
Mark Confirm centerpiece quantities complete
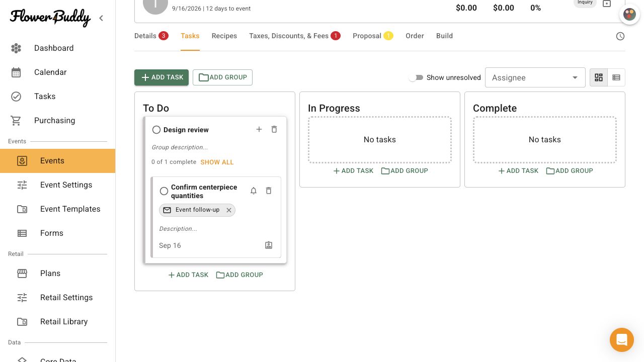[164, 191]
